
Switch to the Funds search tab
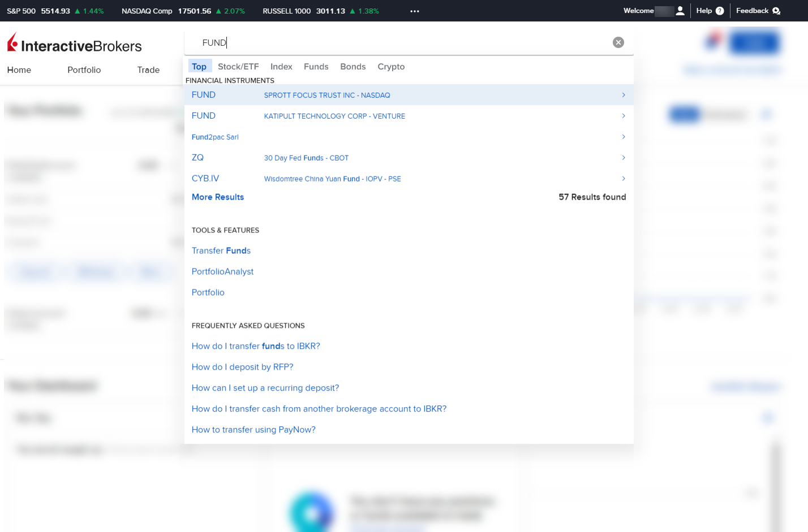coord(316,66)
